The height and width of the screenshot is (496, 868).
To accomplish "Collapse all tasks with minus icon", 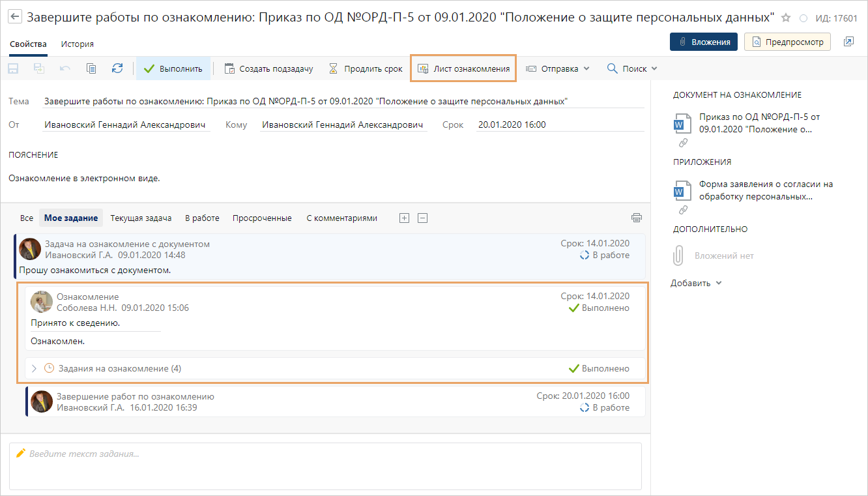I will [422, 218].
